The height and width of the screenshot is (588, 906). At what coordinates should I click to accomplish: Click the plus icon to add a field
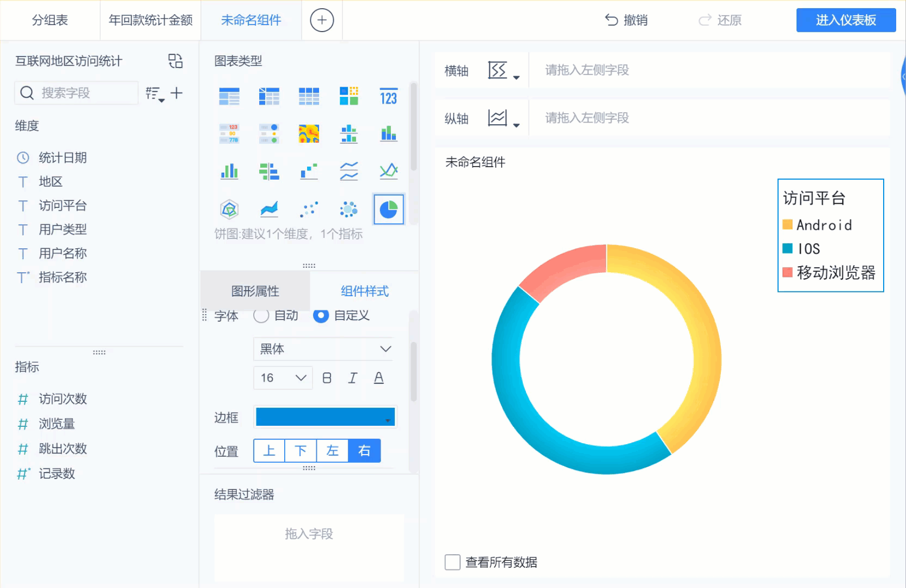click(176, 93)
